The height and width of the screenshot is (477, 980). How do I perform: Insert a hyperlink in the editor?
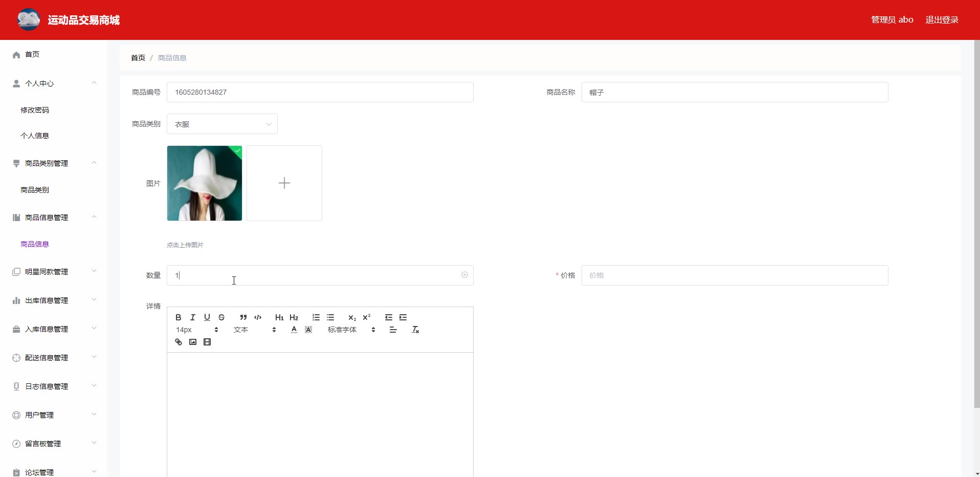179,342
